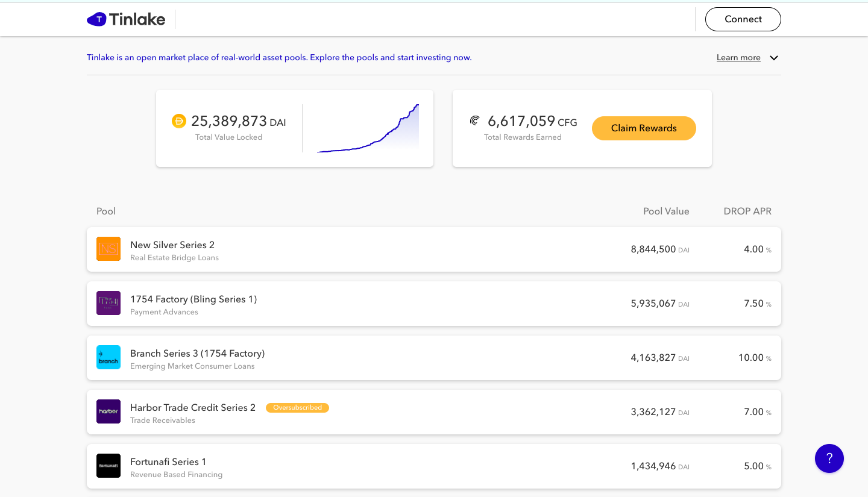
Task: Open the Learn more link
Action: 738,58
